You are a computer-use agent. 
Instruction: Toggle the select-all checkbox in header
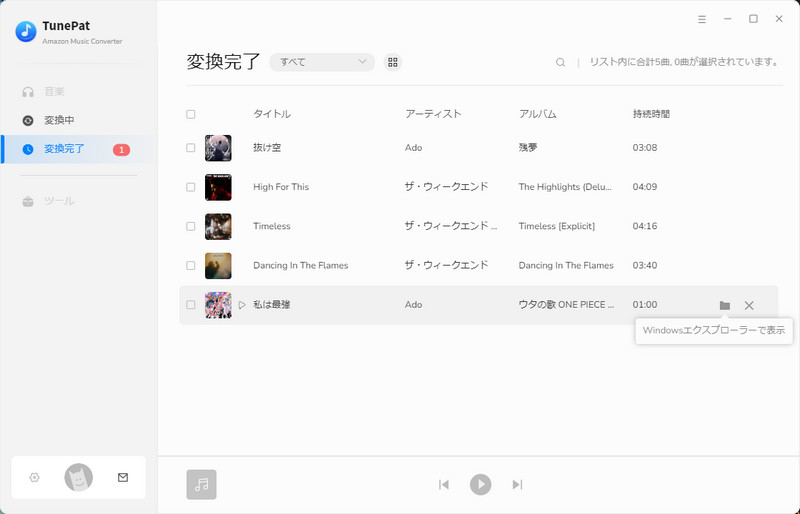(x=191, y=114)
